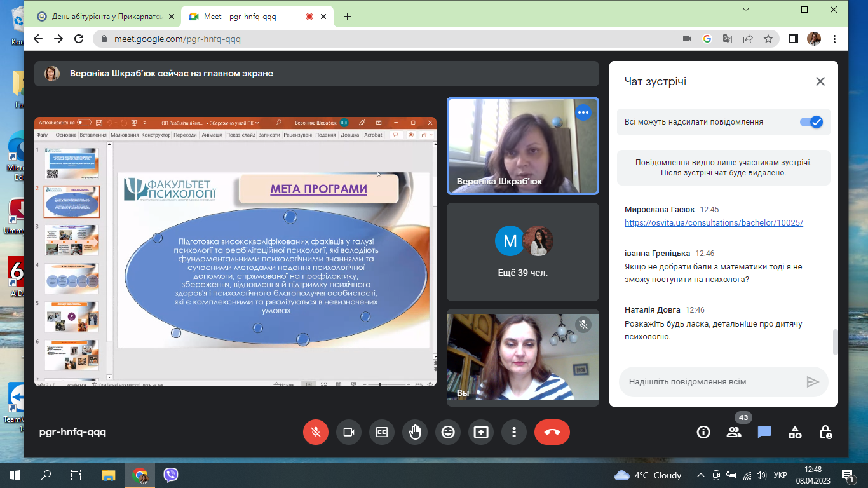Open the osvita.ua consultations link in chat
Screen dimensions: 868x488
(x=714, y=223)
